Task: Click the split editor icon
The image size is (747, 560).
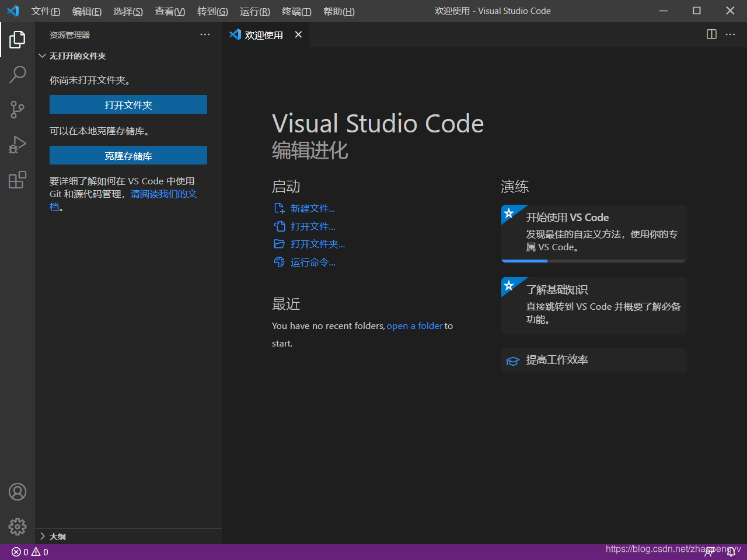Action: click(711, 34)
